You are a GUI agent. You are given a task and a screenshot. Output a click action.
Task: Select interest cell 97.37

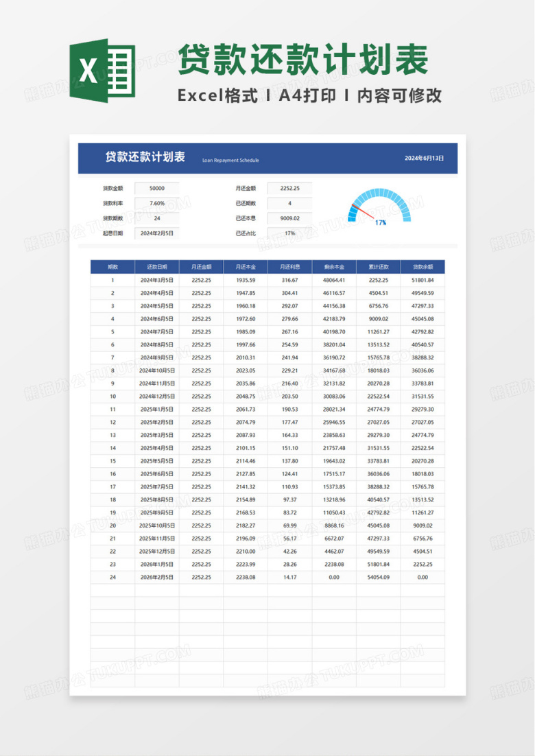click(290, 500)
